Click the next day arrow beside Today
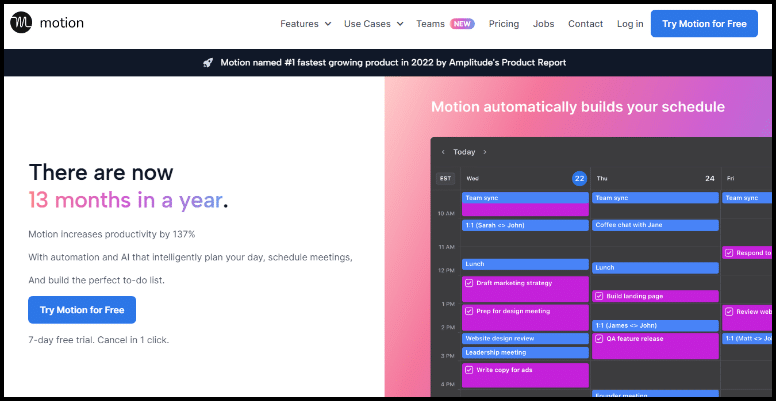Image resolution: width=776 pixels, height=401 pixels. pos(485,152)
